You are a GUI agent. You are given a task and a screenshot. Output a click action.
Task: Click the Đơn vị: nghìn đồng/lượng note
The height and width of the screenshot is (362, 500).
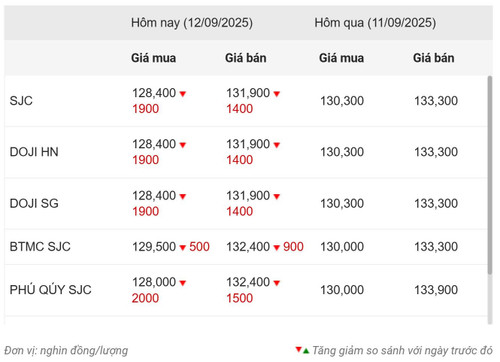pyautogui.click(x=66, y=351)
